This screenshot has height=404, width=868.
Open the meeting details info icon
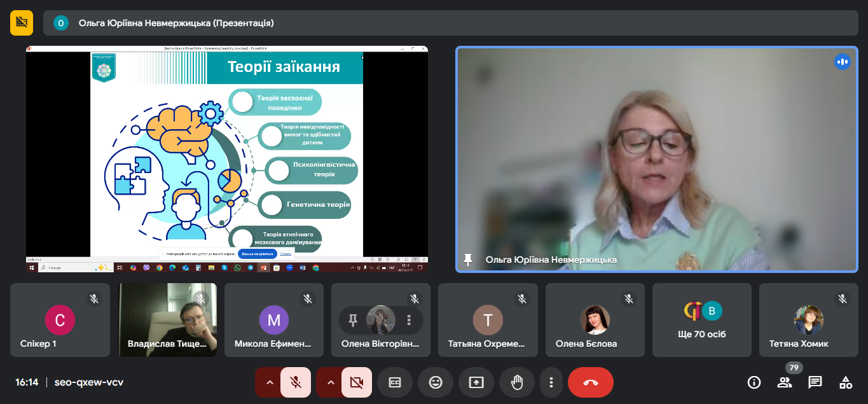754,382
